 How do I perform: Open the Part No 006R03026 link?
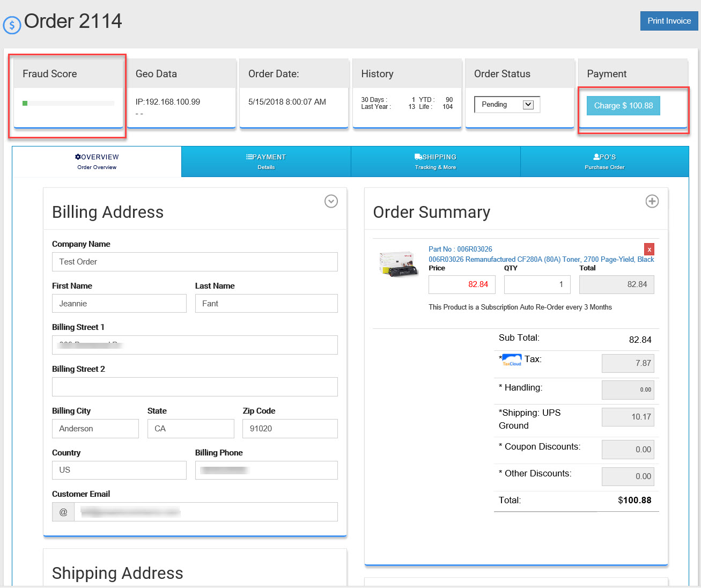pos(460,249)
